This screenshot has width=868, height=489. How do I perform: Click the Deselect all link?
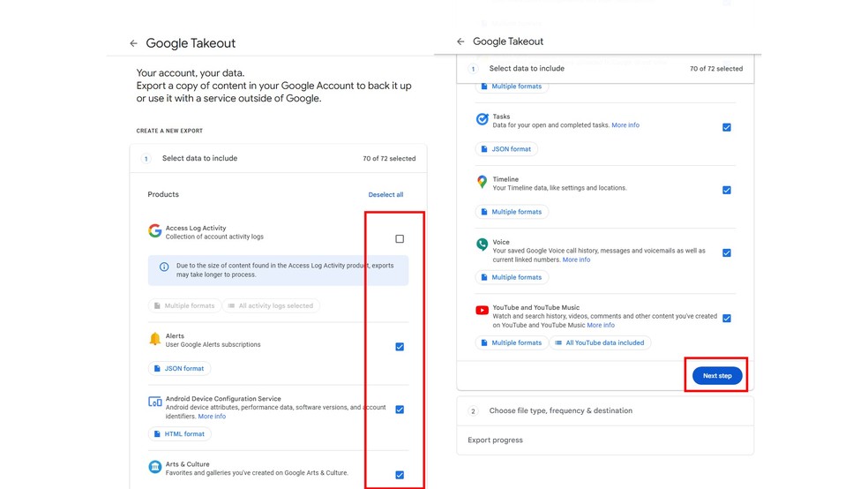[x=385, y=194]
